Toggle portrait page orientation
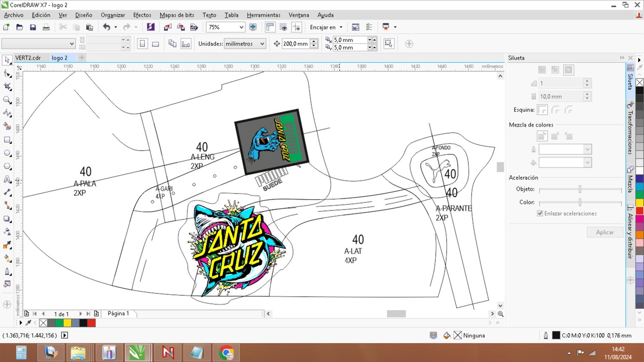Image resolution: width=644 pixels, height=362 pixels. pyautogui.click(x=143, y=44)
